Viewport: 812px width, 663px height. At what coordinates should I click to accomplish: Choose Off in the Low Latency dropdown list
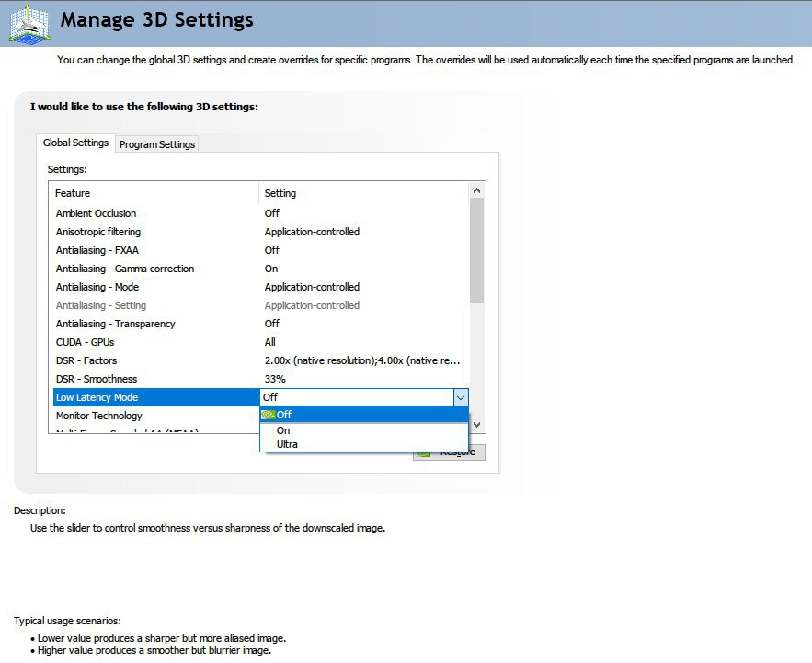364,415
